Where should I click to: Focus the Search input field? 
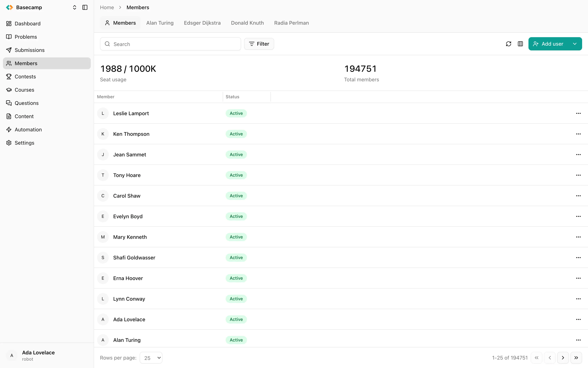(171, 44)
